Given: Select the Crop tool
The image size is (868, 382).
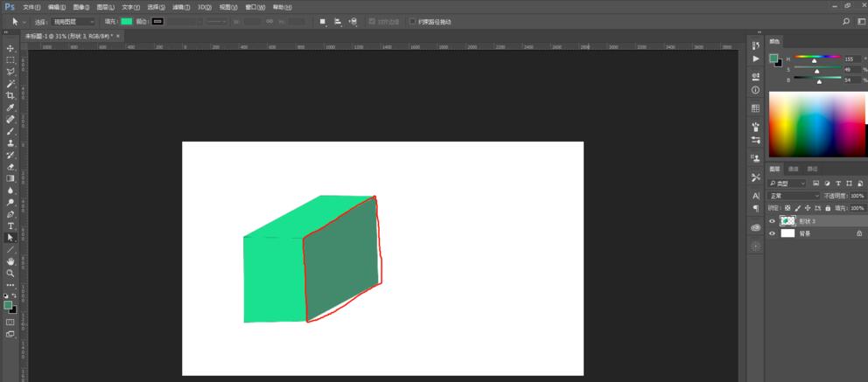Looking at the screenshot, I should (x=10, y=95).
